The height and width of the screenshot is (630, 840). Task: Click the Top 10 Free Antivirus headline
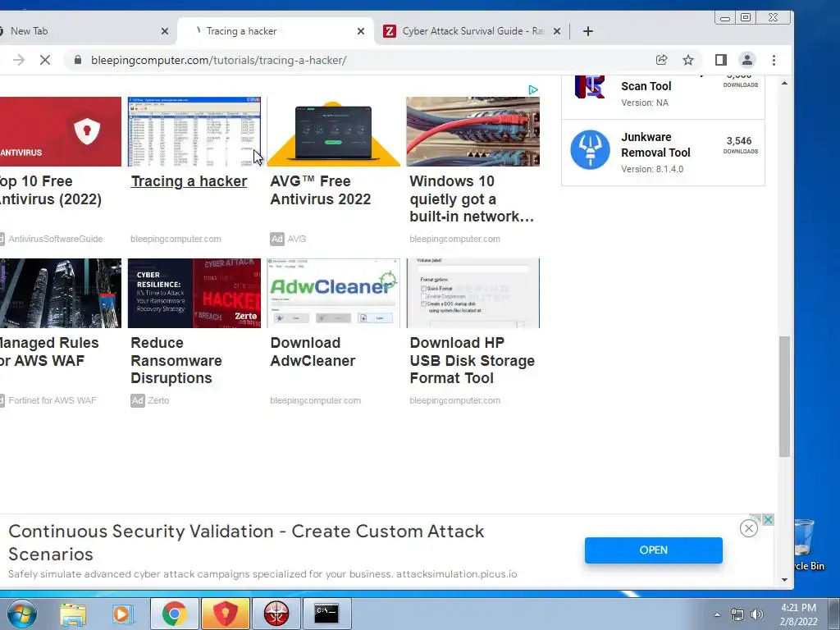[50, 190]
